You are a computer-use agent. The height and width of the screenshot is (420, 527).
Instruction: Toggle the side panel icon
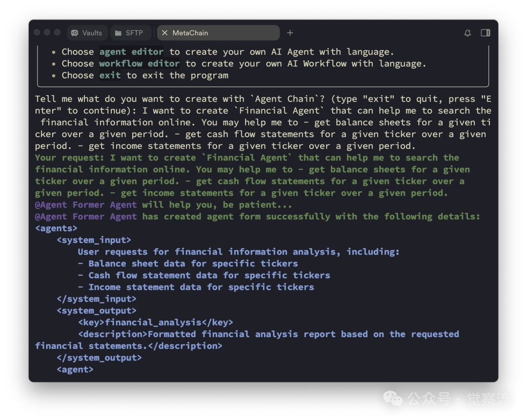[486, 33]
